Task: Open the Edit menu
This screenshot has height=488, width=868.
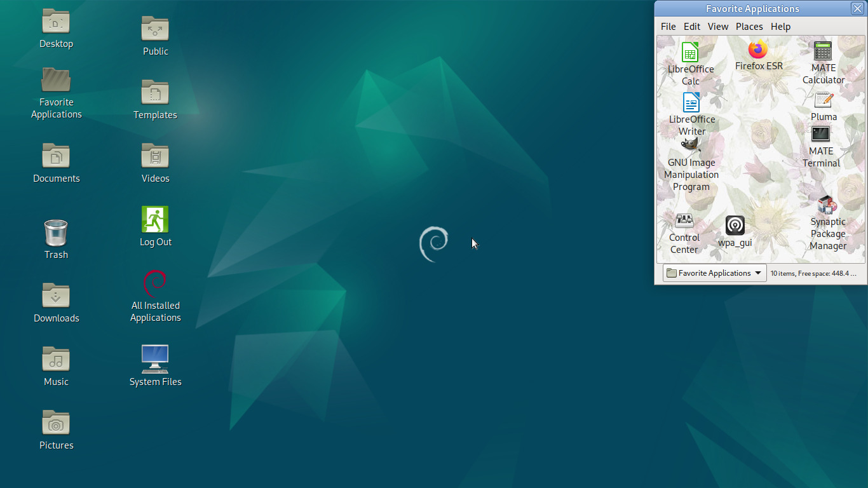Action: (x=692, y=27)
